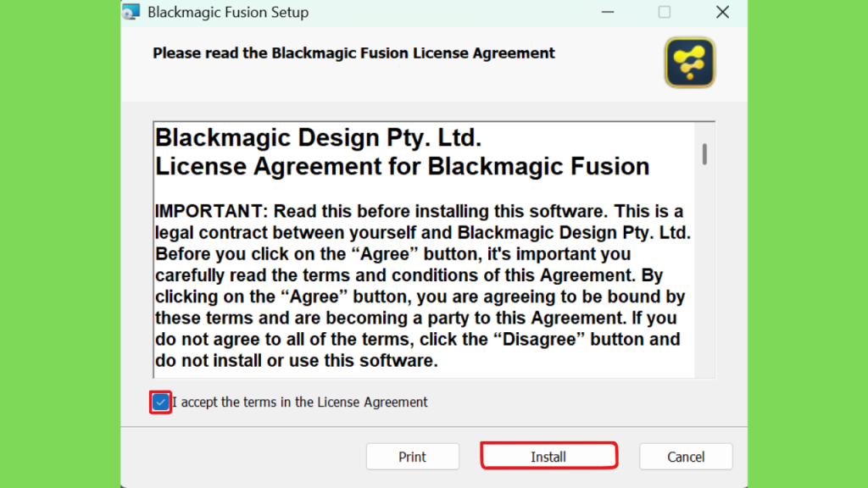Click the Print button

413,457
